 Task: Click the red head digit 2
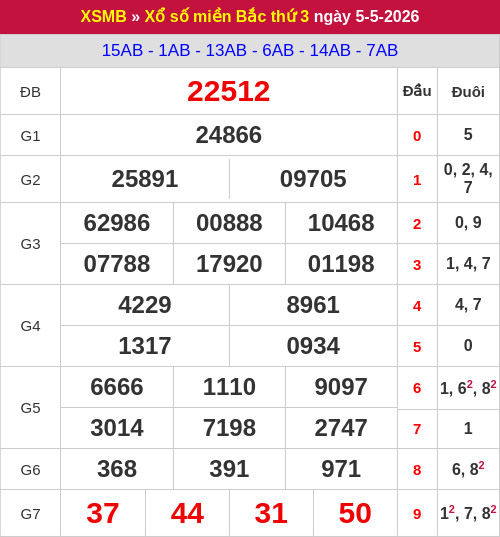click(x=417, y=224)
